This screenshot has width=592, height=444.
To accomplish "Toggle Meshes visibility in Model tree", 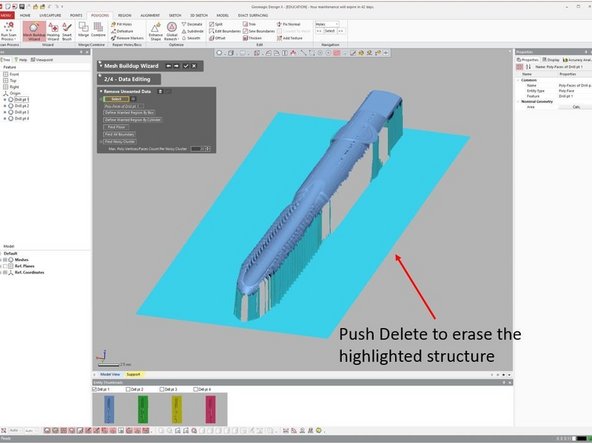I will [x=5, y=260].
